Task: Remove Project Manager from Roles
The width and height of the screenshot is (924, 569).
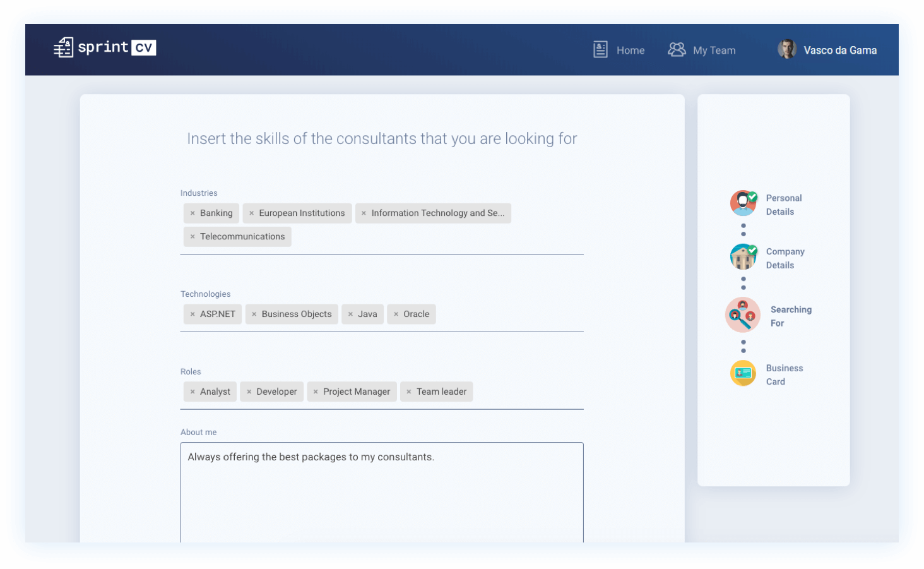Action: click(315, 392)
